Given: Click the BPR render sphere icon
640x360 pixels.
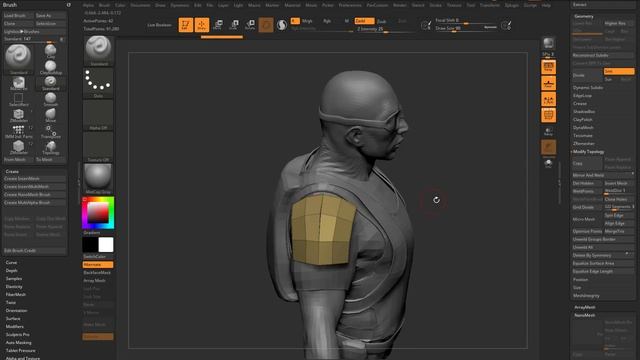Looking at the screenshot, I should [x=549, y=43].
